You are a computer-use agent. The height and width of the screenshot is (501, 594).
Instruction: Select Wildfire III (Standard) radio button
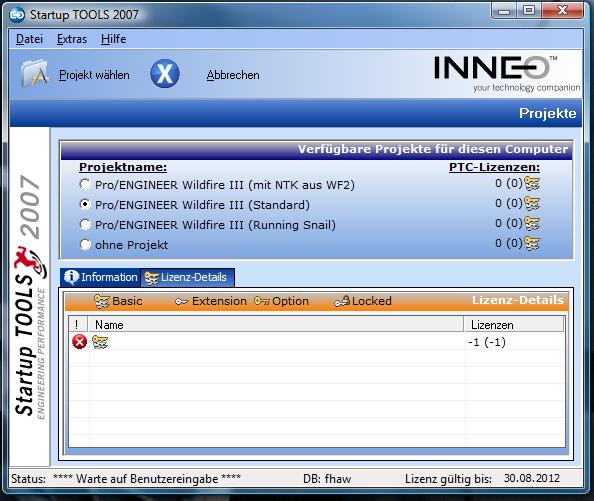[x=85, y=204]
